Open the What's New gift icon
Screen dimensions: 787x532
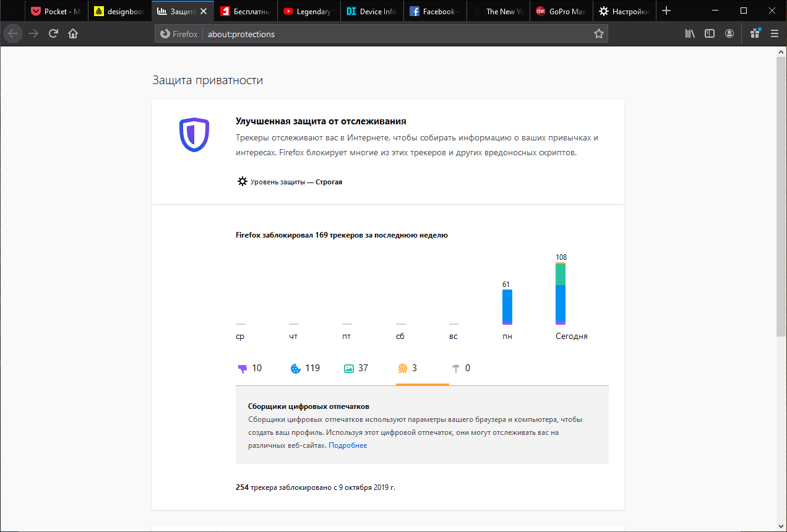click(755, 33)
